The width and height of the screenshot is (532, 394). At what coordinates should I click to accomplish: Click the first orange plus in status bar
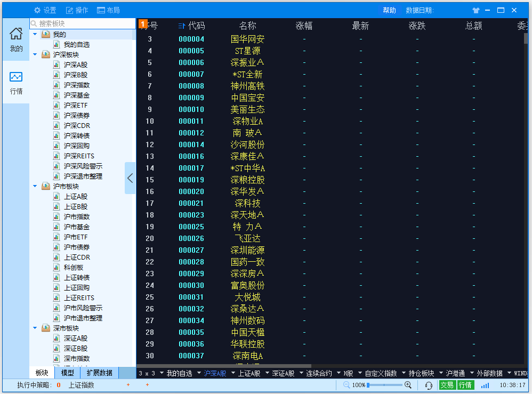pos(128,385)
